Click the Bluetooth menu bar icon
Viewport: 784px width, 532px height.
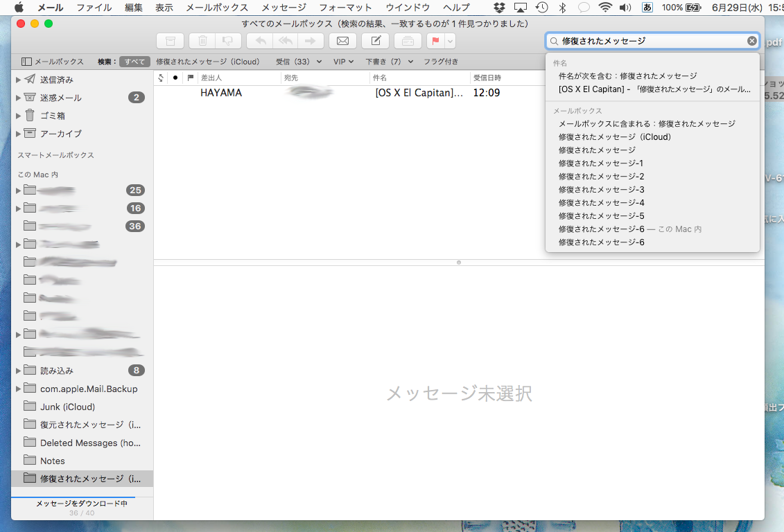(x=562, y=8)
